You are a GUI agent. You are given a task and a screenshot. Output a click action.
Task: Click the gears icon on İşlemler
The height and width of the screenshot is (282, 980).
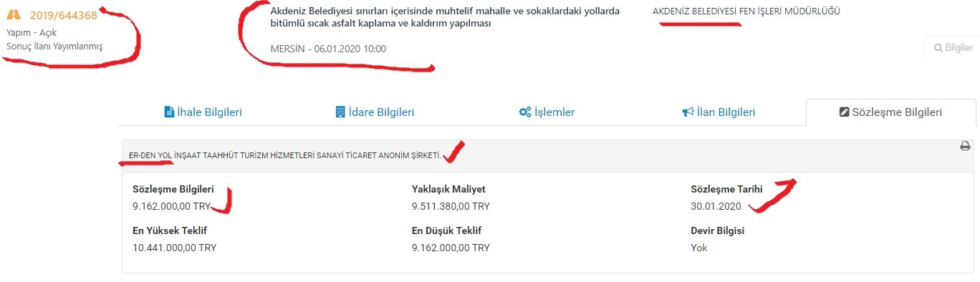[525, 112]
